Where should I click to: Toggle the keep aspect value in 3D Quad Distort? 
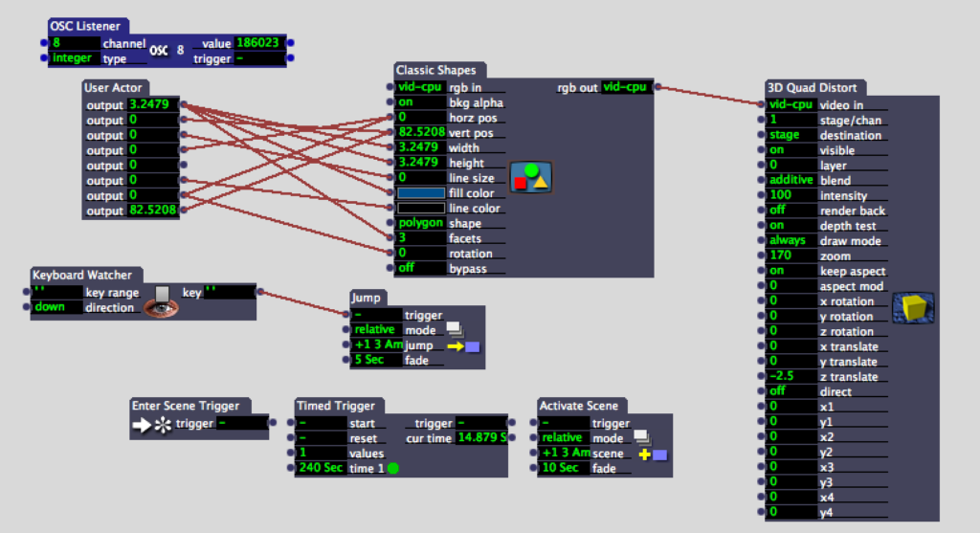coord(791,271)
